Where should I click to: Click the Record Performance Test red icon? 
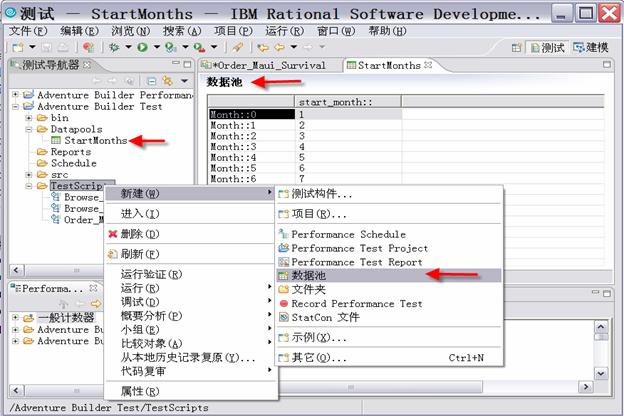coord(283,303)
